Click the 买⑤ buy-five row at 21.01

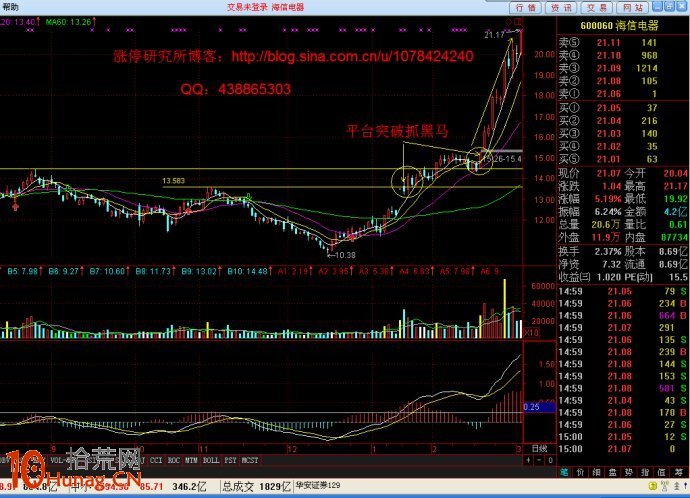click(624, 159)
